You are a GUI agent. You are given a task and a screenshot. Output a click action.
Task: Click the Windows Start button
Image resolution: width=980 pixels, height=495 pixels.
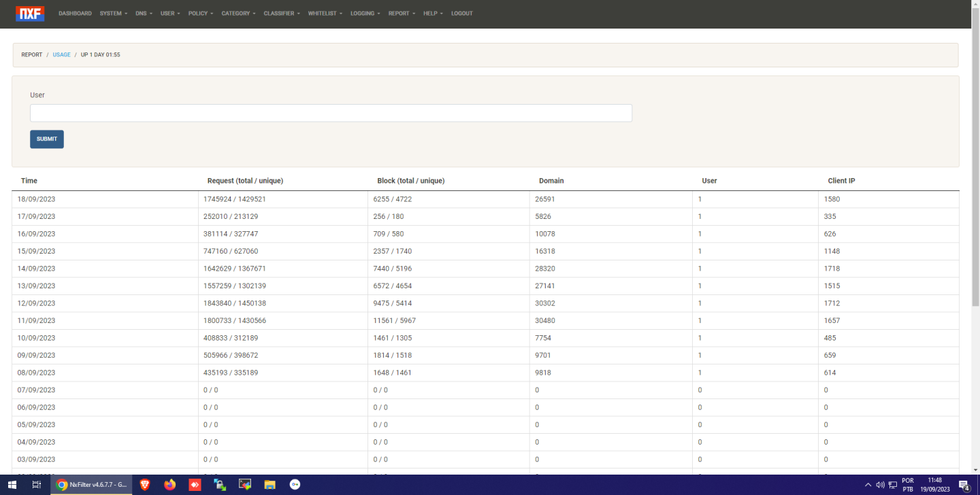(12, 485)
